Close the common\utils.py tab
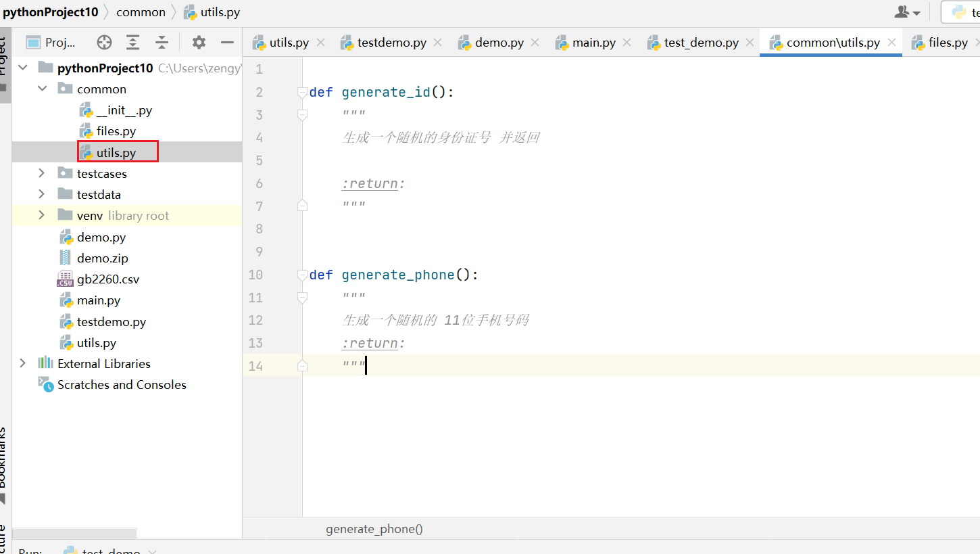The image size is (980, 554). coord(891,43)
